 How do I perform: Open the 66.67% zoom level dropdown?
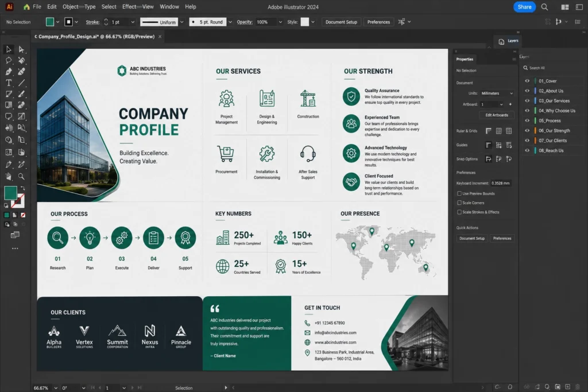56,388
